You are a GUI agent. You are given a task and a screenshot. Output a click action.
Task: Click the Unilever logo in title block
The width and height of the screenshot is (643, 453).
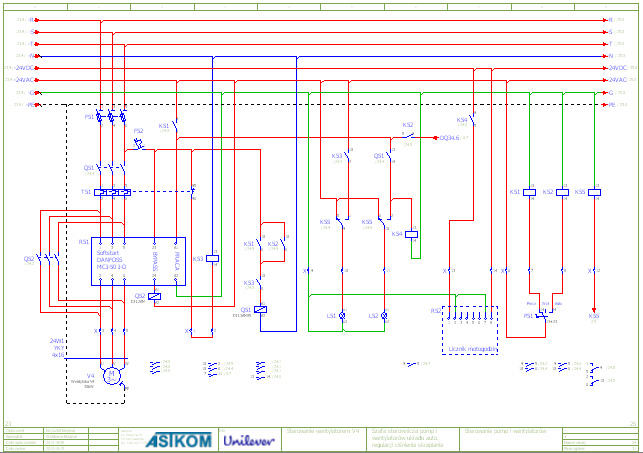point(247,440)
